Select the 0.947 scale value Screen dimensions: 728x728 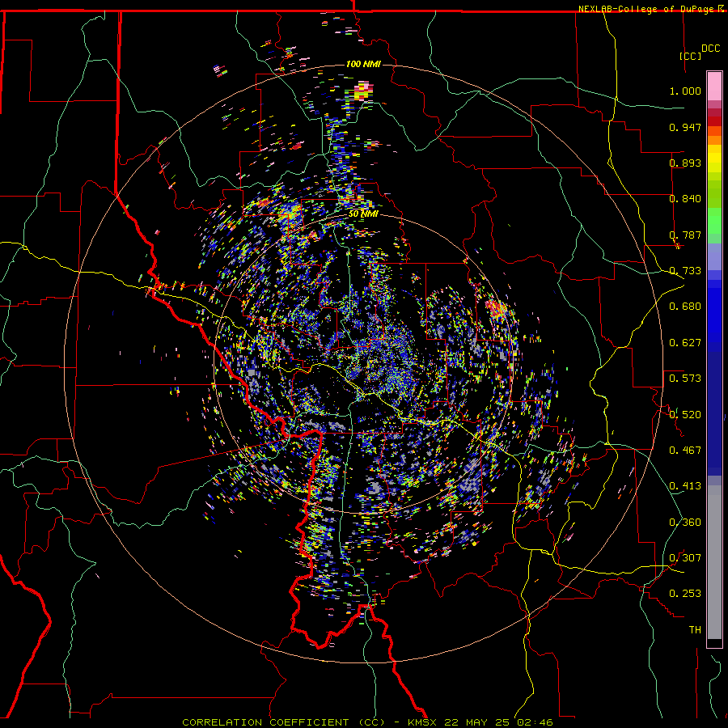pos(685,127)
